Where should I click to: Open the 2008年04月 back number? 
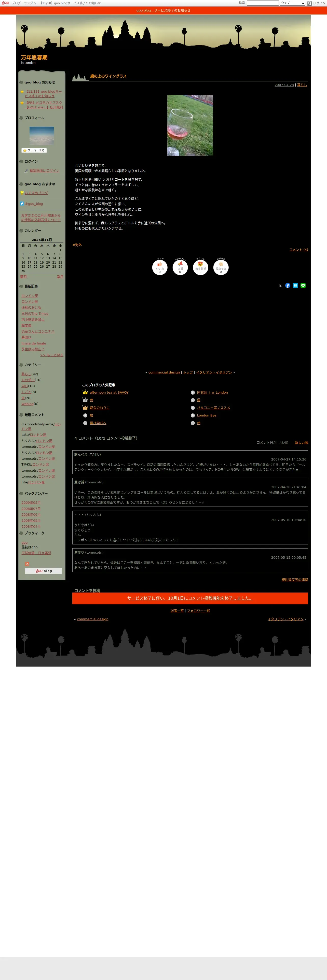pyautogui.click(x=31, y=527)
